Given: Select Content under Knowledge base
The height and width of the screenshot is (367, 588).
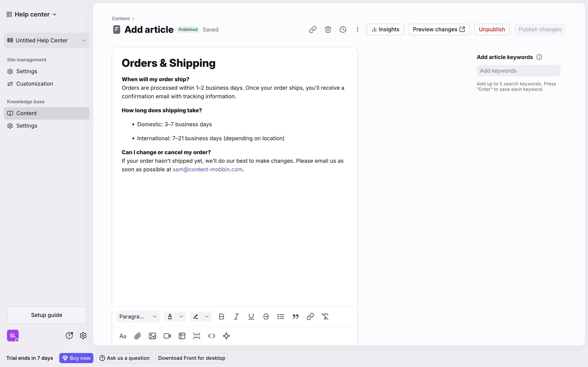Looking at the screenshot, I should tap(26, 113).
